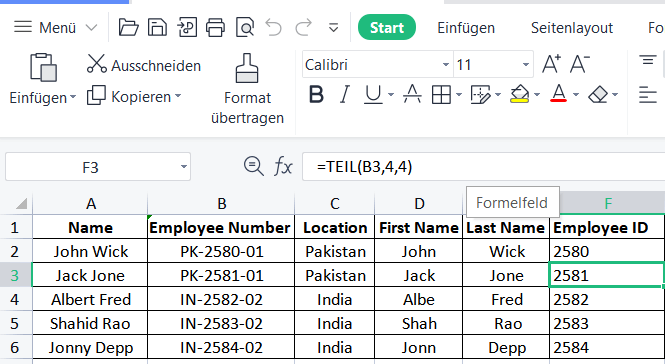The width and height of the screenshot is (665, 364).
Task: Open the font name dropdown arrow
Action: click(x=445, y=64)
